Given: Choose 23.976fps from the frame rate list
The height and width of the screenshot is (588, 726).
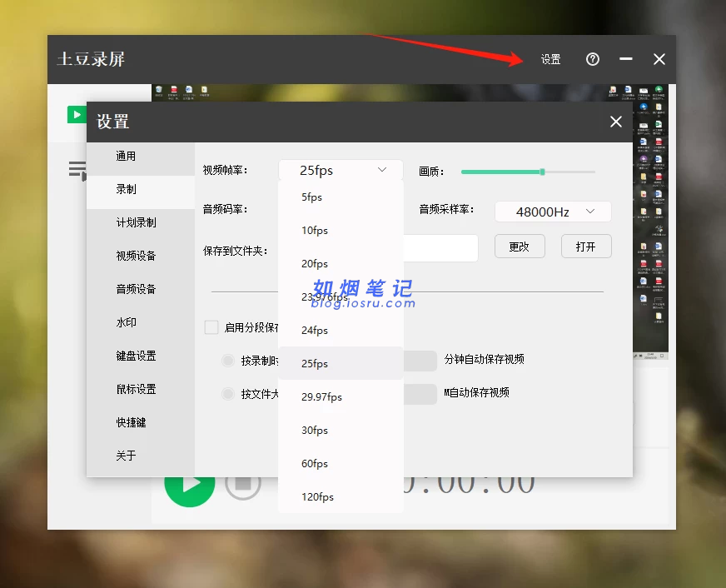Looking at the screenshot, I should coord(341,297).
